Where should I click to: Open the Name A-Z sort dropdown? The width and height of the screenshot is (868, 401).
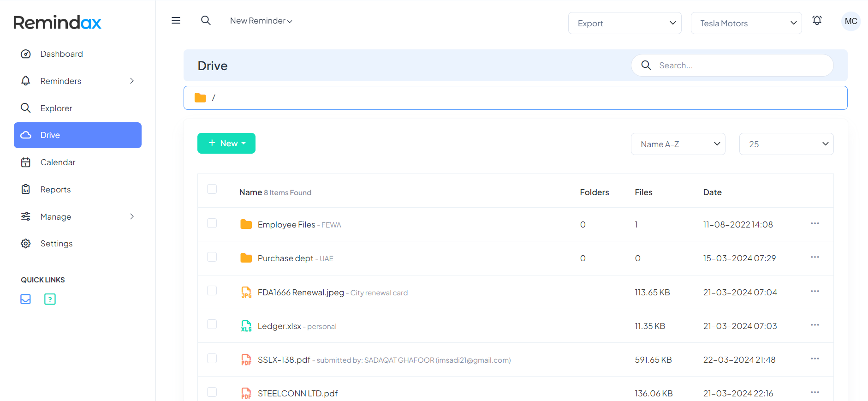[x=678, y=144]
